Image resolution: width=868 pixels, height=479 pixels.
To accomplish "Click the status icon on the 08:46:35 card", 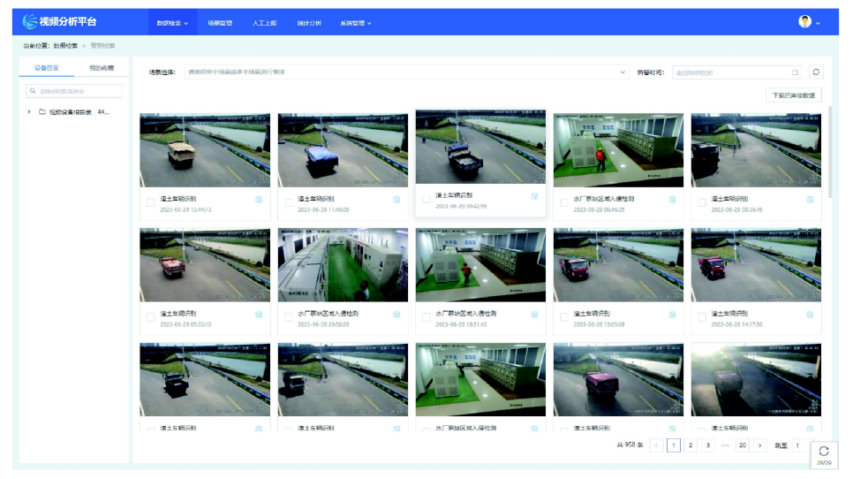I will coord(672,200).
